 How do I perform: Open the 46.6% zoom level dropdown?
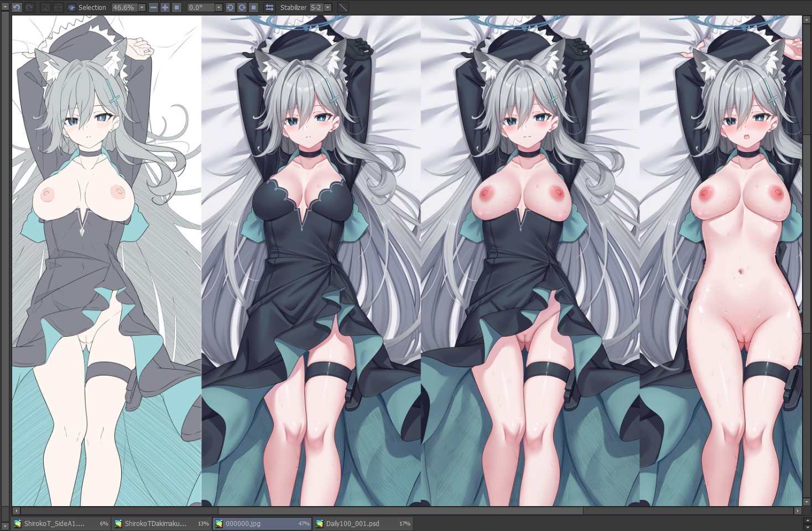(142, 7)
